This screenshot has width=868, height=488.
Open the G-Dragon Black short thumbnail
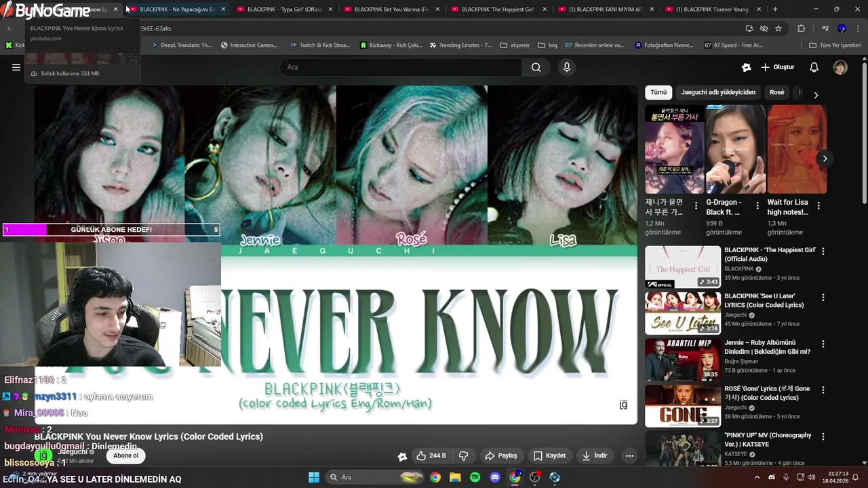click(736, 149)
